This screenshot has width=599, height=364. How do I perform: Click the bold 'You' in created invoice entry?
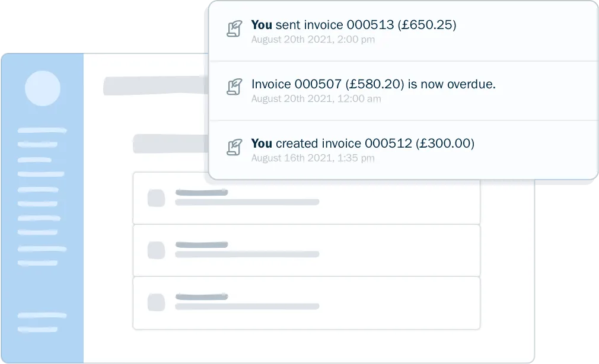coord(262,143)
